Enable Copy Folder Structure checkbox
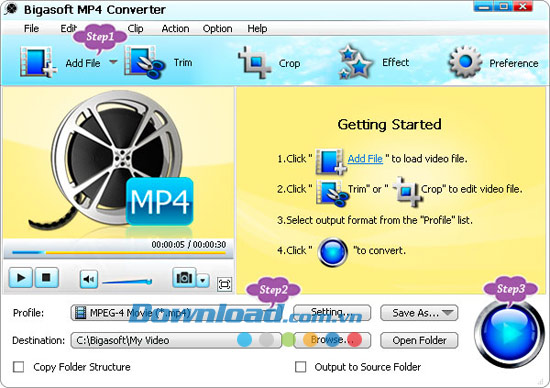 click(x=18, y=367)
